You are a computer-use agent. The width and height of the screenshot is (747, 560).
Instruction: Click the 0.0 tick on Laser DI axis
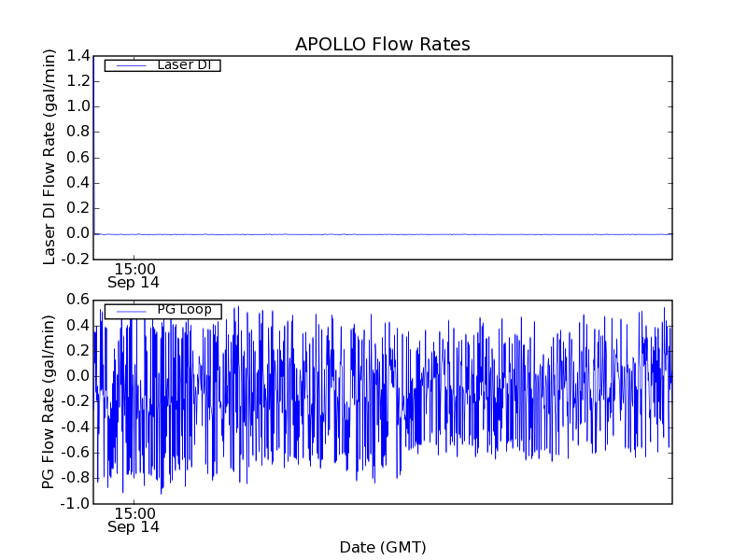point(78,233)
